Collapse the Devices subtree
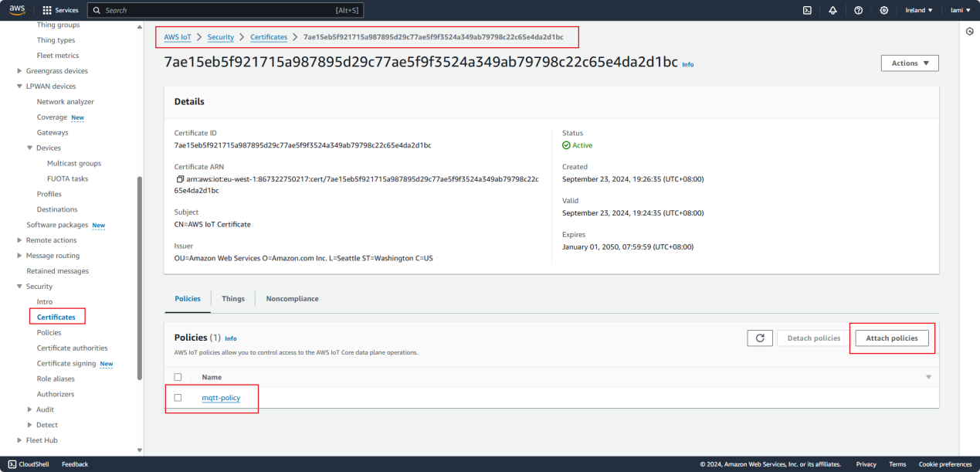980x472 pixels. click(x=30, y=148)
